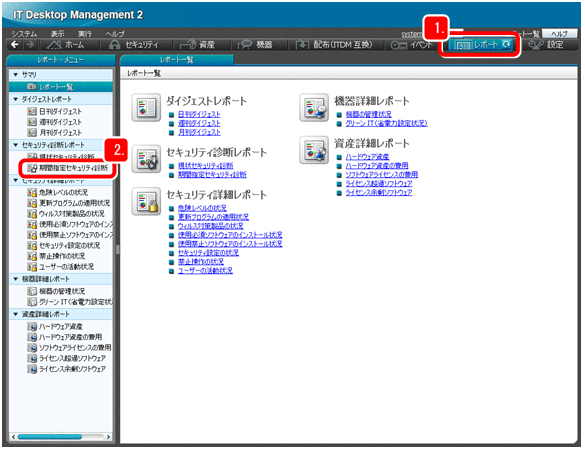The image size is (585, 451).
Task: Select 更新プログラムの適用状況 in the side menu
Action: (x=69, y=203)
